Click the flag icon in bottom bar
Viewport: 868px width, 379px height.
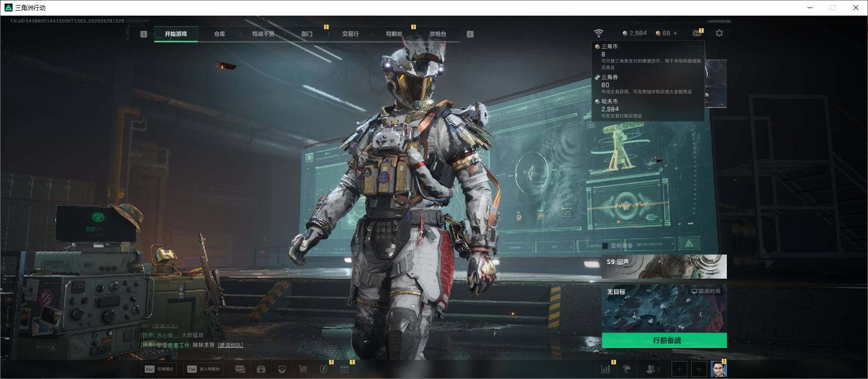627,369
